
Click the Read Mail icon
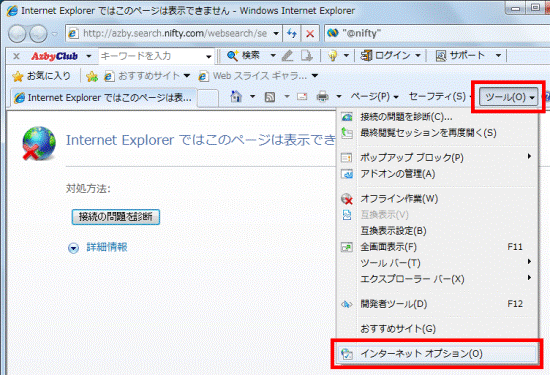pyautogui.click(x=302, y=96)
